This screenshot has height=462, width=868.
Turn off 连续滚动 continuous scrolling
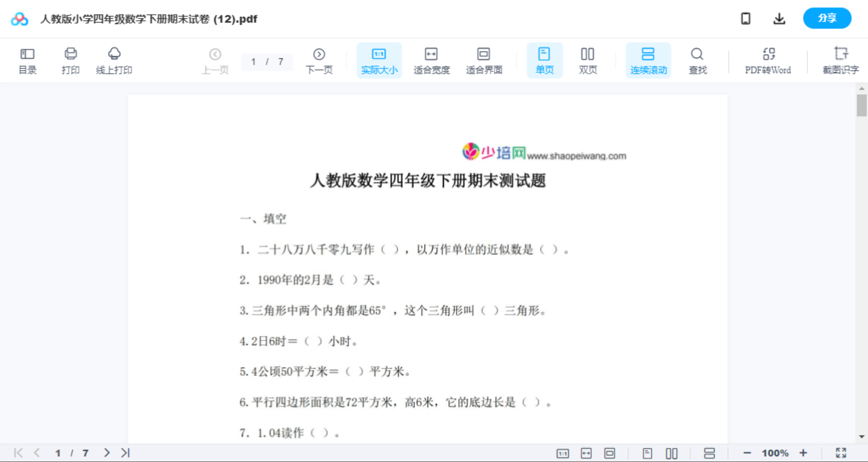point(648,60)
